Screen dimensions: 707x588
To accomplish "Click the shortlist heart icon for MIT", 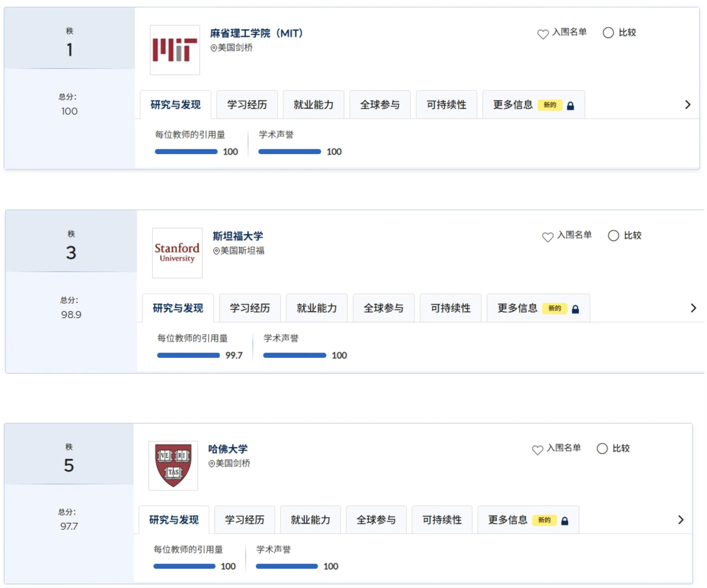I will [x=543, y=34].
